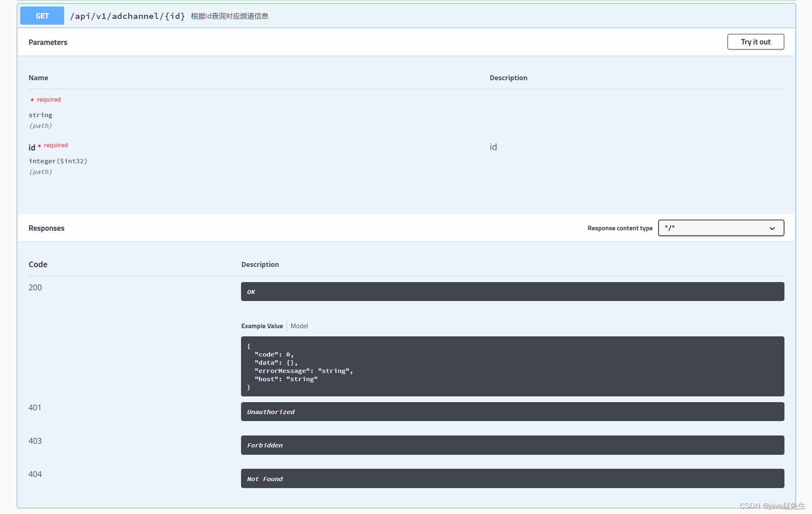Click the endpoint path /api/v1/adchannel/{id}
This screenshot has width=812, height=514.
pos(128,16)
